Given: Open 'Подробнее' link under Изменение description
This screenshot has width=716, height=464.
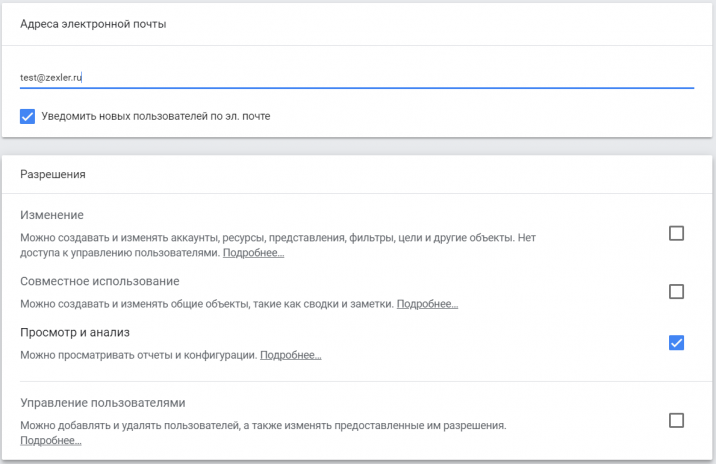Looking at the screenshot, I should point(253,253).
